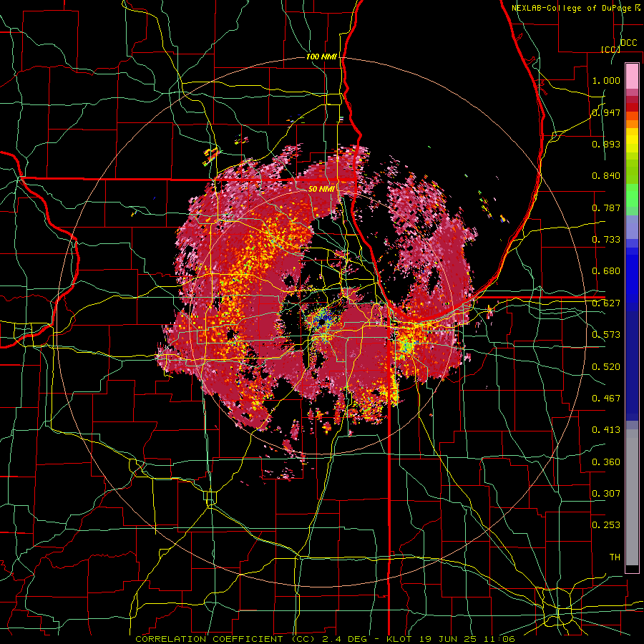Click the 0.733 legend value

point(606,240)
